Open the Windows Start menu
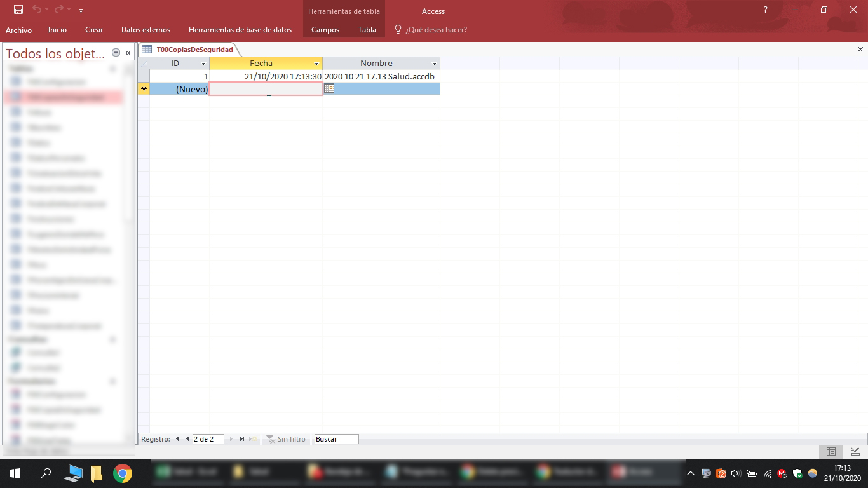The image size is (868, 488). click(x=15, y=473)
